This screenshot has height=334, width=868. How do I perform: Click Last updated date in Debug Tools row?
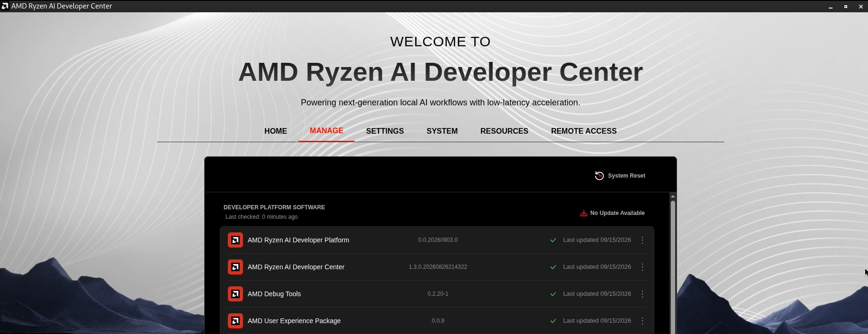(x=597, y=294)
